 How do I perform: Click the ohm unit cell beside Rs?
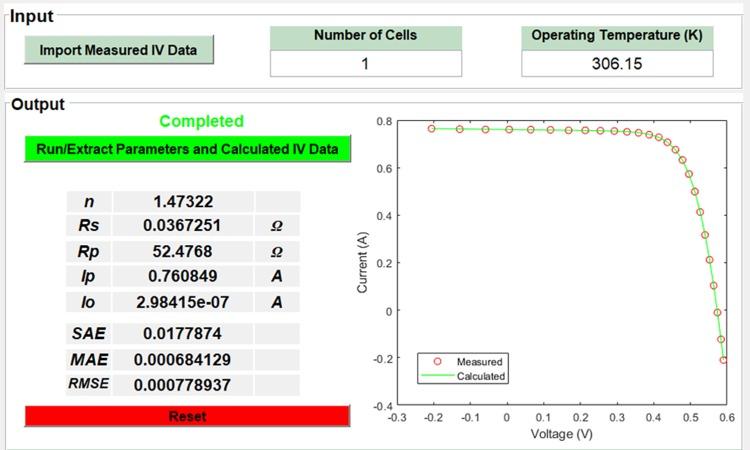pos(277,226)
